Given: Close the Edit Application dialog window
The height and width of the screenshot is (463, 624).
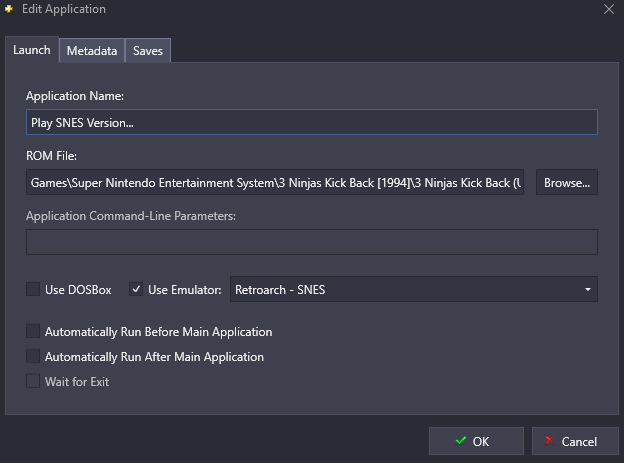Looking at the screenshot, I should click(609, 9).
